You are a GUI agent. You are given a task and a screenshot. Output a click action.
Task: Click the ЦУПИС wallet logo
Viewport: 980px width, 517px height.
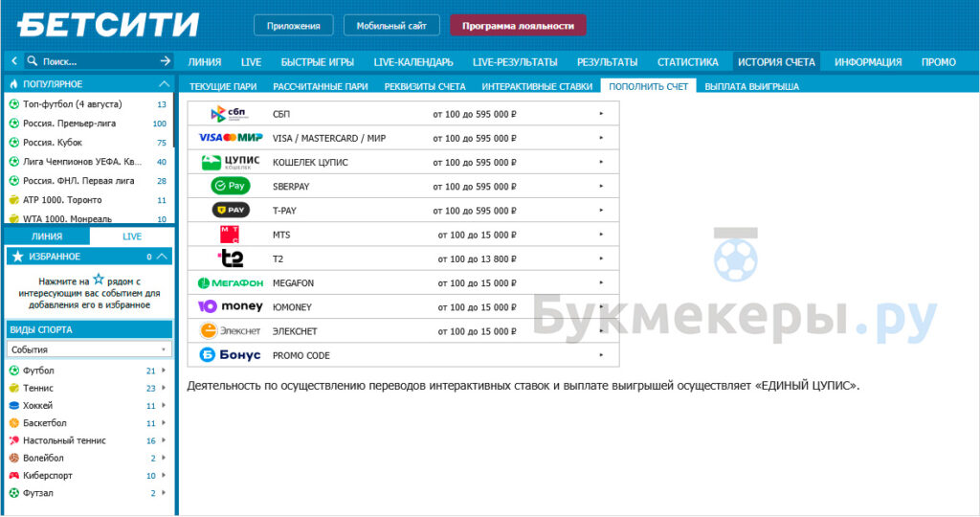tap(230, 162)
